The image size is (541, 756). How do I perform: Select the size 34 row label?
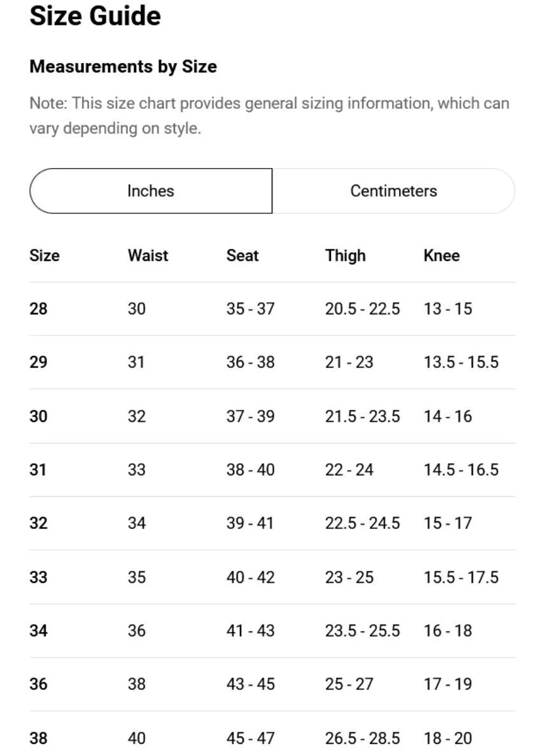pos(39,631)
